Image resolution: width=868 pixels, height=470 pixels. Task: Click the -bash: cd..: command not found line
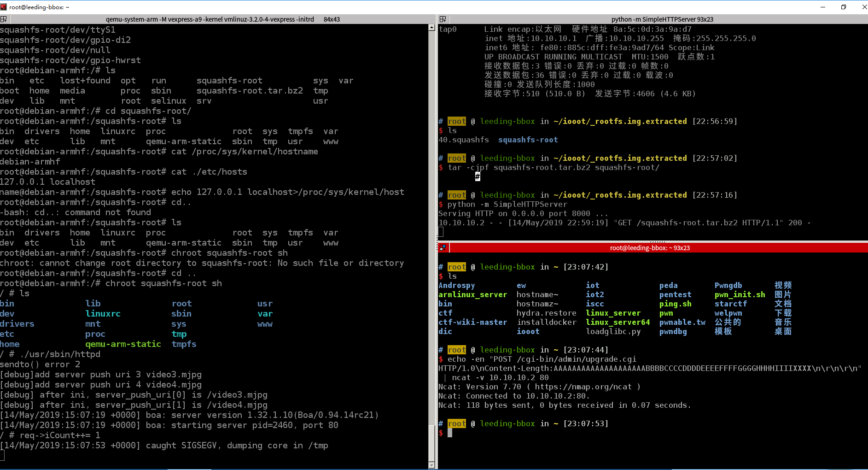[x=76, y=212]
